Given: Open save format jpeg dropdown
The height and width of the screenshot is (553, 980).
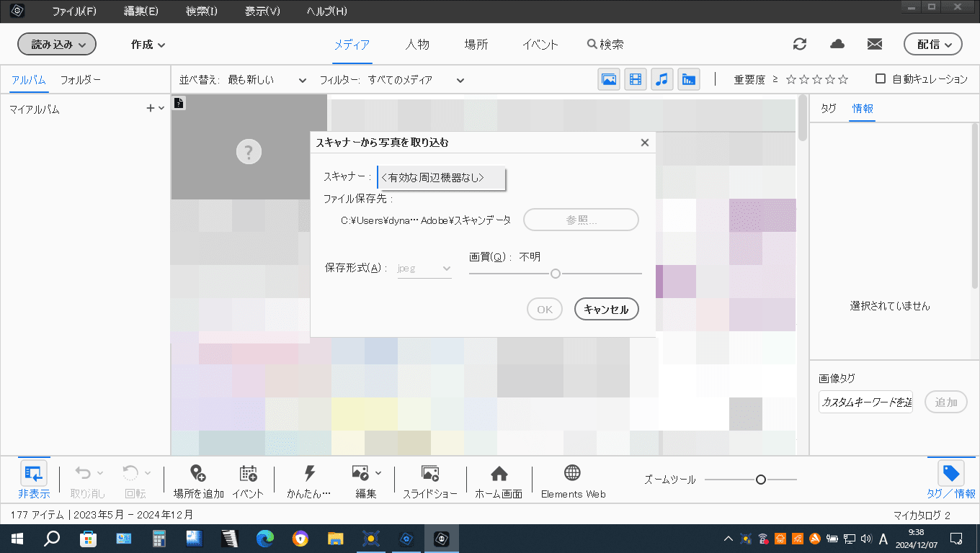Looking at the screenshot, I should [x=424, y=269].
